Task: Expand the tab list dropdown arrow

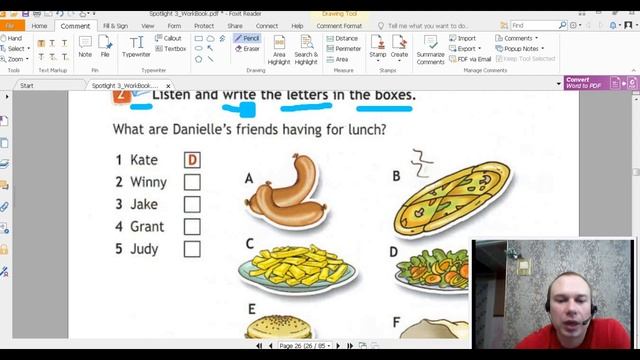Action: 558,84
